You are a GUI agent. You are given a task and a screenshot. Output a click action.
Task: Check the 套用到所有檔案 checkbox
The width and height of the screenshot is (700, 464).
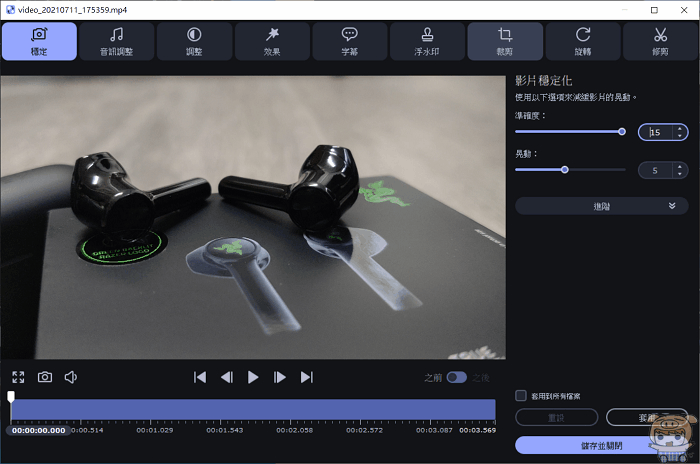[521, 395]
